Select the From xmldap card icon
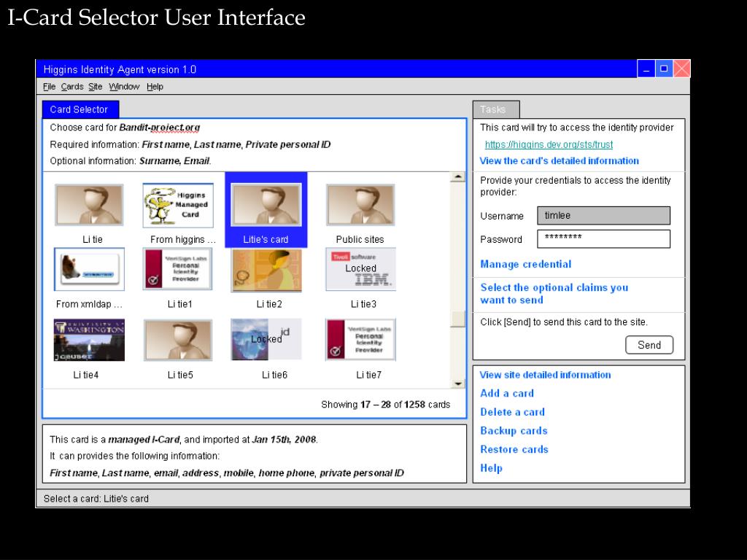This screenshot has width=747, height=560. click(x=89, y=269)
